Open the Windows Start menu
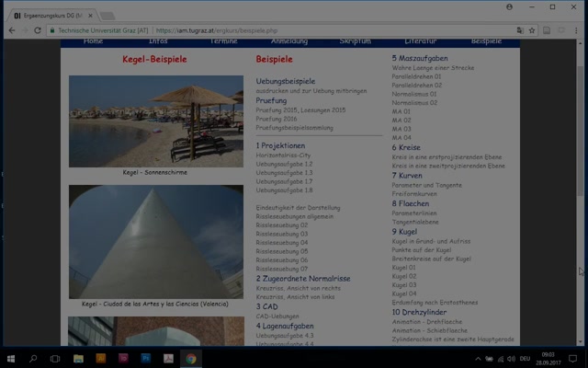Image resolution: width=588 pixels, height=368 pixels. [x=10, y=358]
